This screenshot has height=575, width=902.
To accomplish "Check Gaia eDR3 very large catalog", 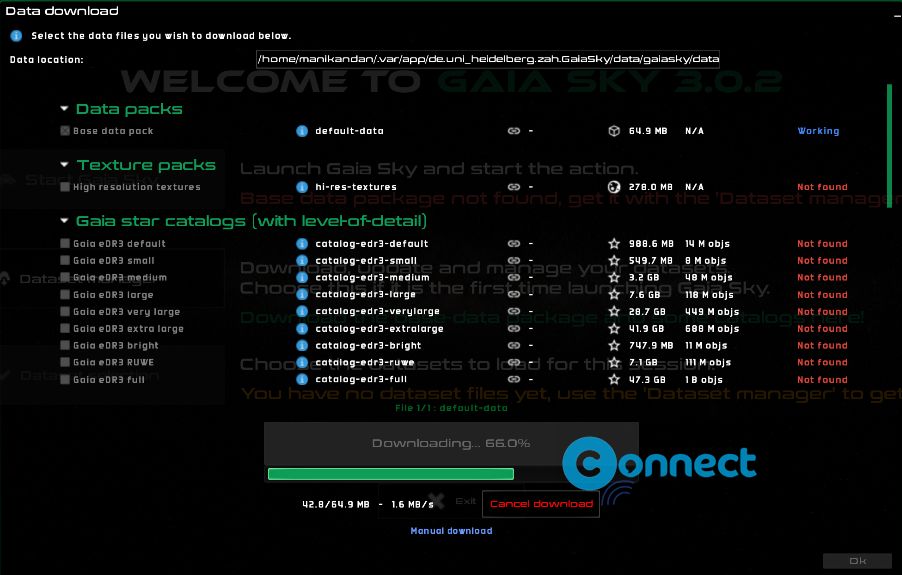I will tap(65, 311).
